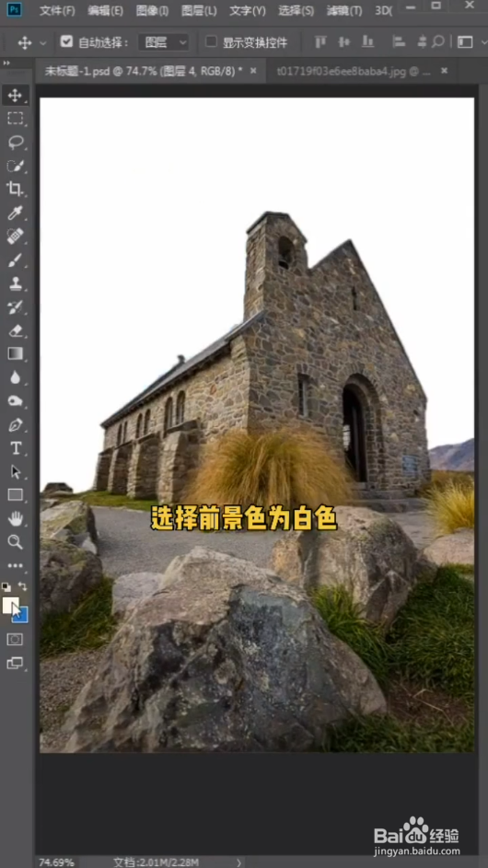This screenshot has height=868, width=488.
Task: Reset default foreground and background colors
Action: pos(6,586)
